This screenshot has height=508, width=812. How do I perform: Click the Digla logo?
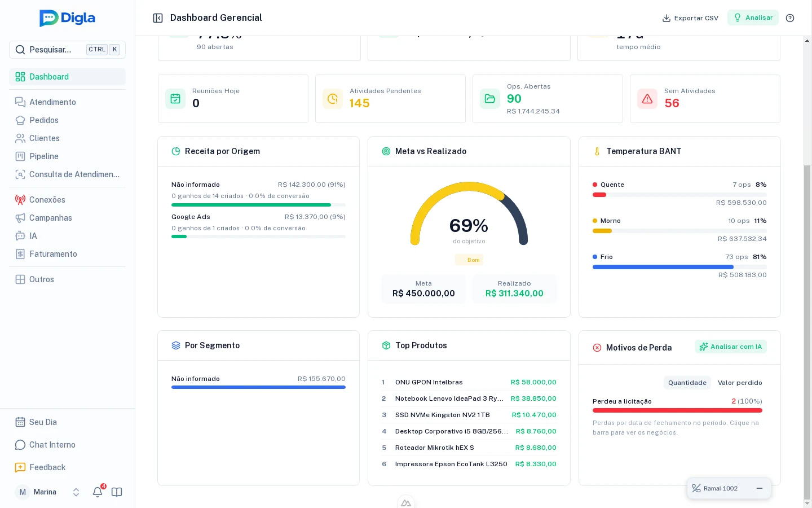(67, 18)
